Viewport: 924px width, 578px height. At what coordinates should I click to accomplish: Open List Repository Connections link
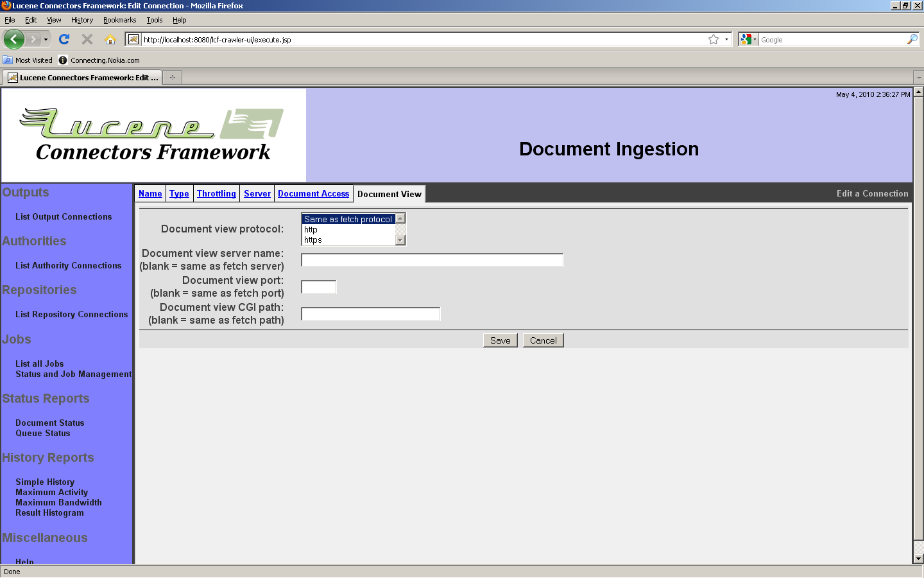[71, 315]
